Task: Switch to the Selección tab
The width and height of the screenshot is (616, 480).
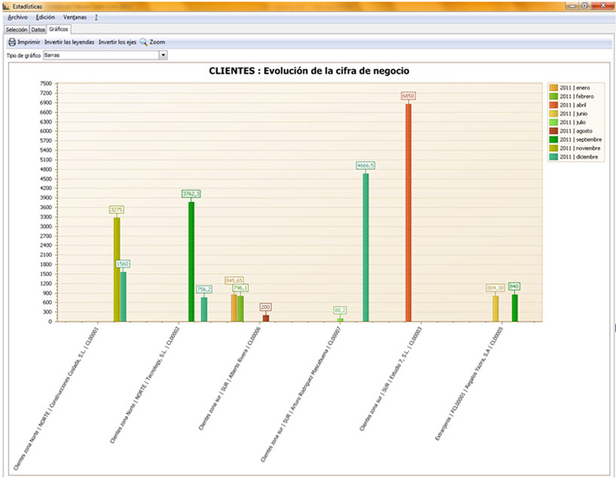Action: coord(16,29)
